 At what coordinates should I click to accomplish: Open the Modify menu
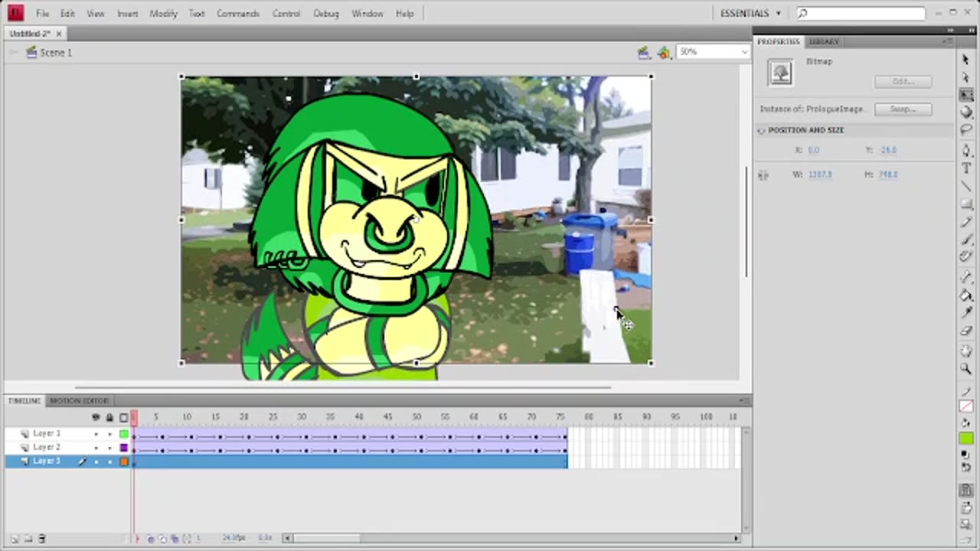(x=163, y=13)
